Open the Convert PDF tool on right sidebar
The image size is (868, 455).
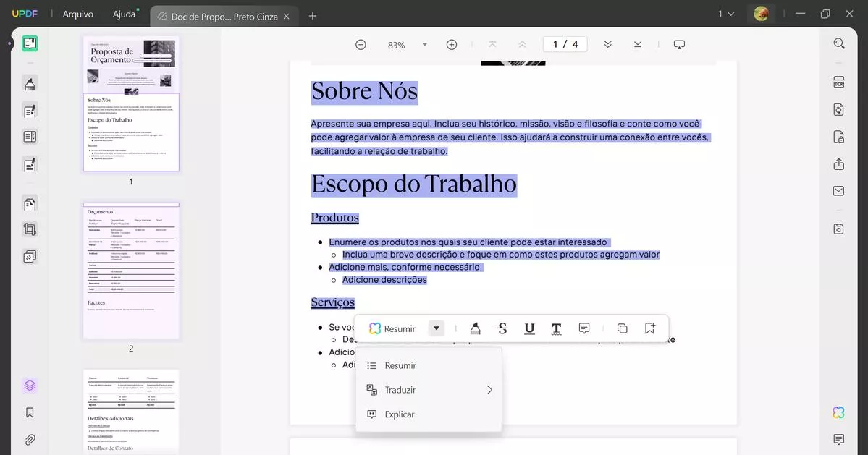point(838,109)
